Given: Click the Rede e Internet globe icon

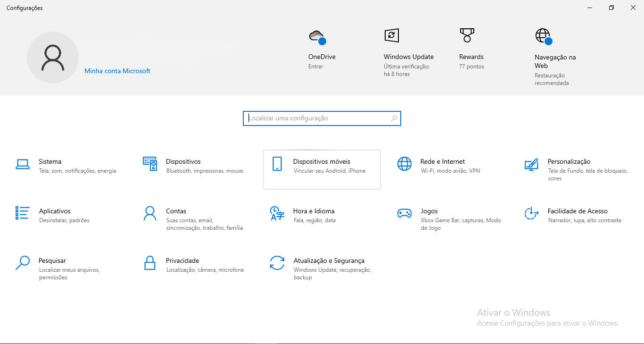Looking at the screenshot, I should (404, 164).
